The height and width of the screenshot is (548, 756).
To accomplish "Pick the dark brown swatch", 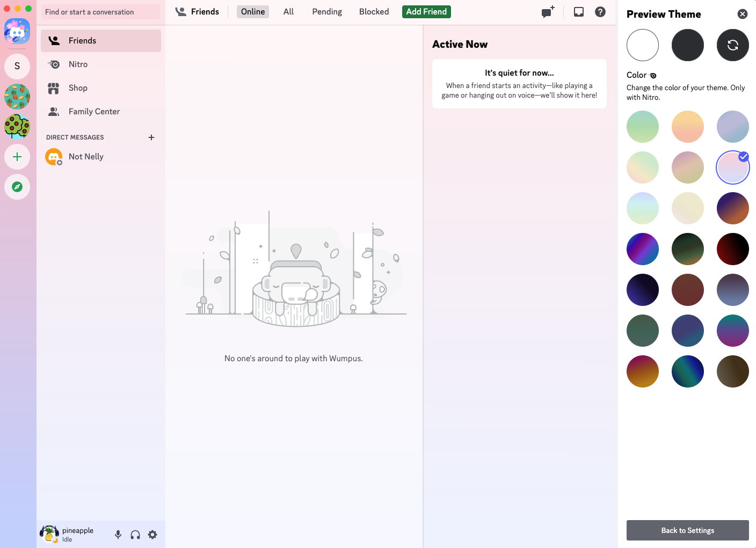I will pyautogui.click(x=733, y=371).
